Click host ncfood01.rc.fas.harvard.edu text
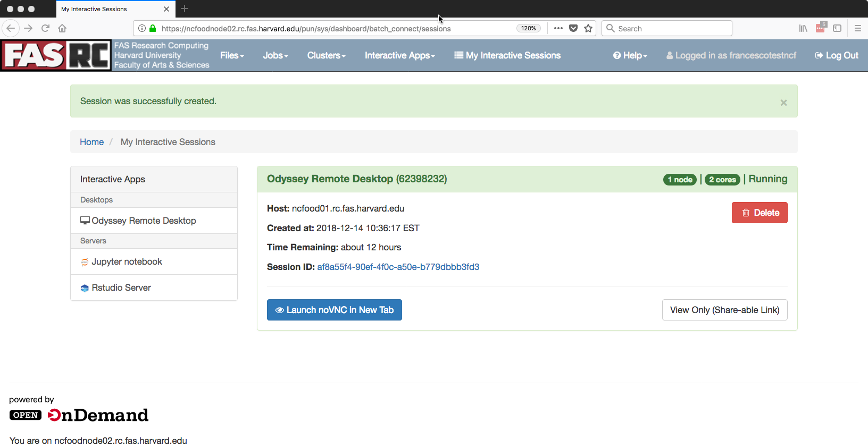The image size is (868, 447). tap(348, 208)
